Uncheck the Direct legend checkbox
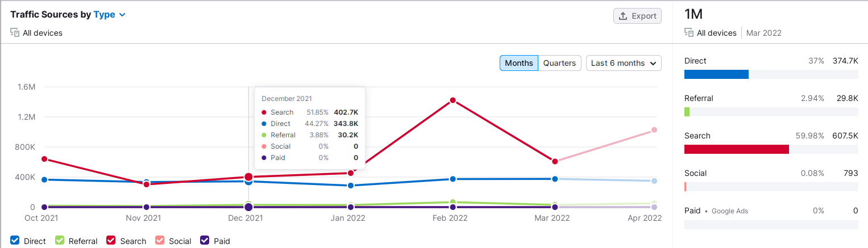The image size is (868, 248). click(15, 241)
